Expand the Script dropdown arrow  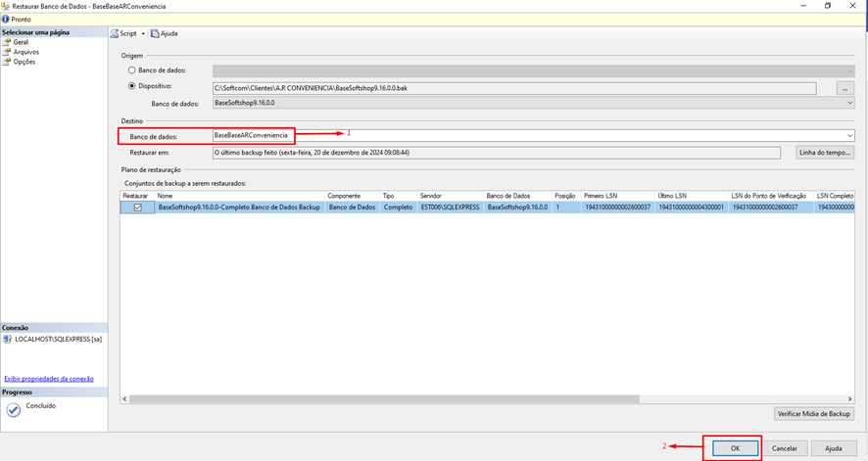click(x=142, y=33)
